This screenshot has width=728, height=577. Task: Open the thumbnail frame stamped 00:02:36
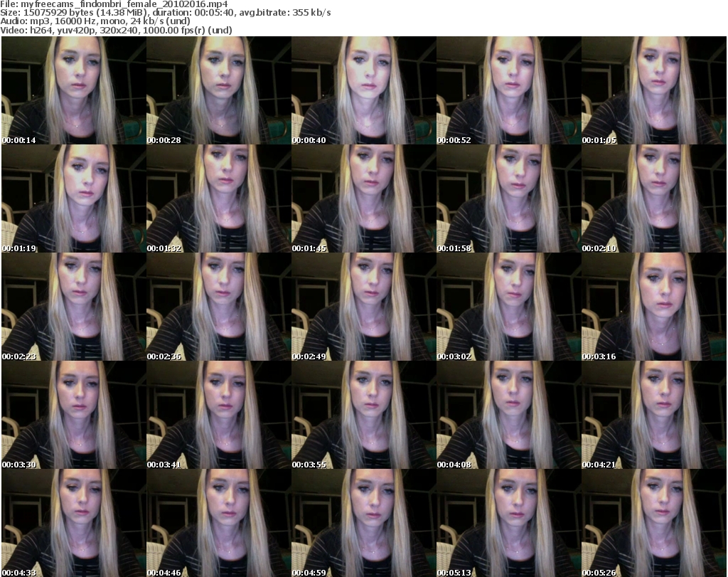pyautogui.click(x=219, y=307)
